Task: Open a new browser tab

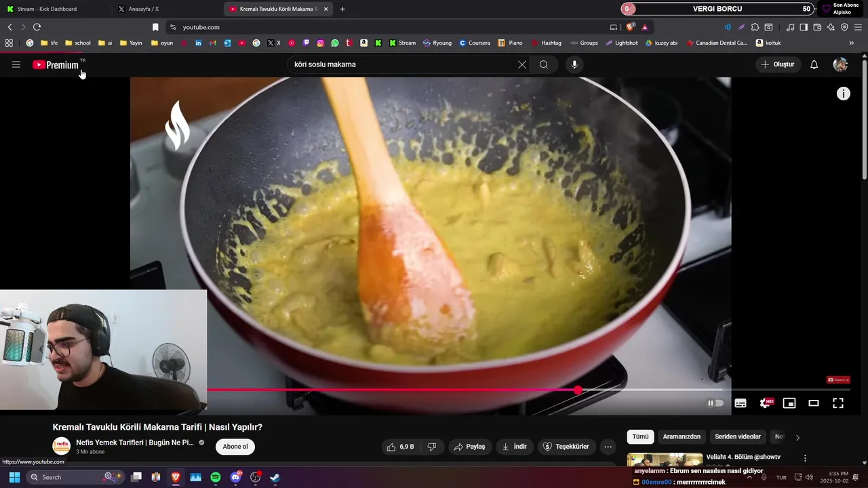Action: pos(342,9)
